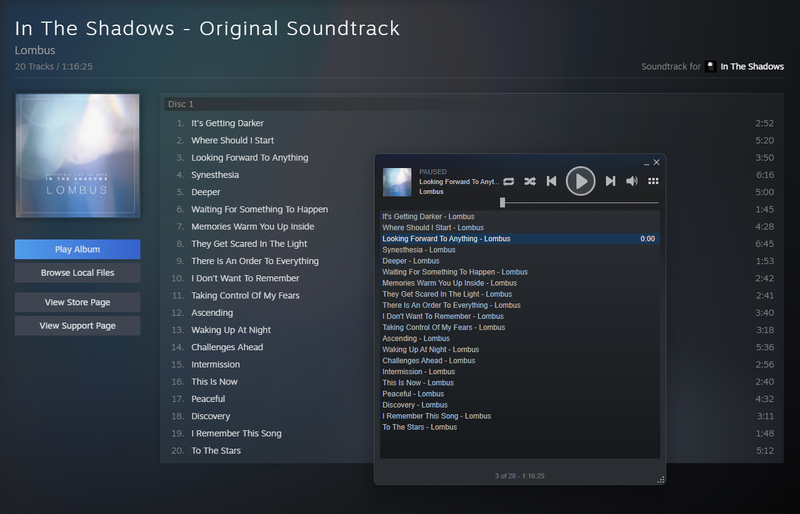Image resolution: width=800 pixels, height=514 pixels.
Task: Skip to the next track
Action: point(610,181)
